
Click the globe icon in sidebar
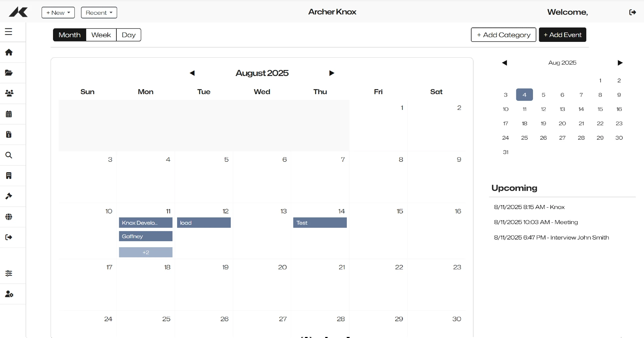pyautogui.click(x=9, y=217)
